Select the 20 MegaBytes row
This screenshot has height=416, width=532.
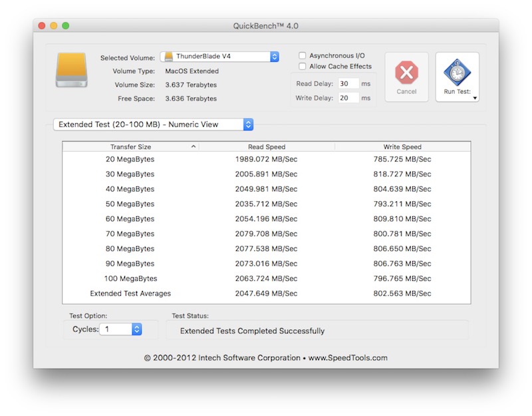pyautogui.click(x=267, y=159)
